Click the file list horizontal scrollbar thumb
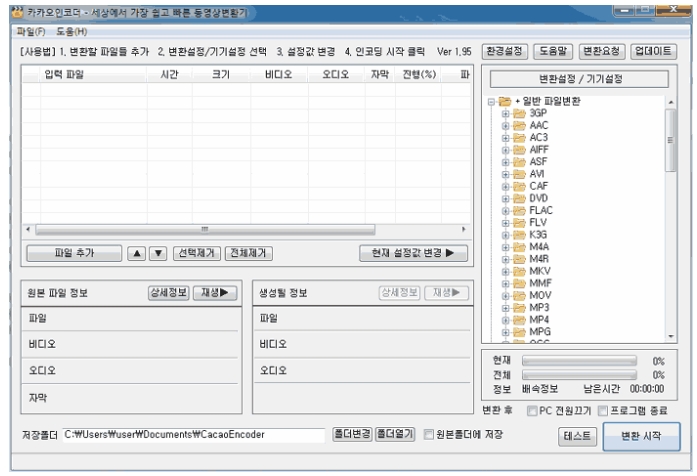Image resolution: width=697 pixels, height=476 pixels. tap(205, 230)
